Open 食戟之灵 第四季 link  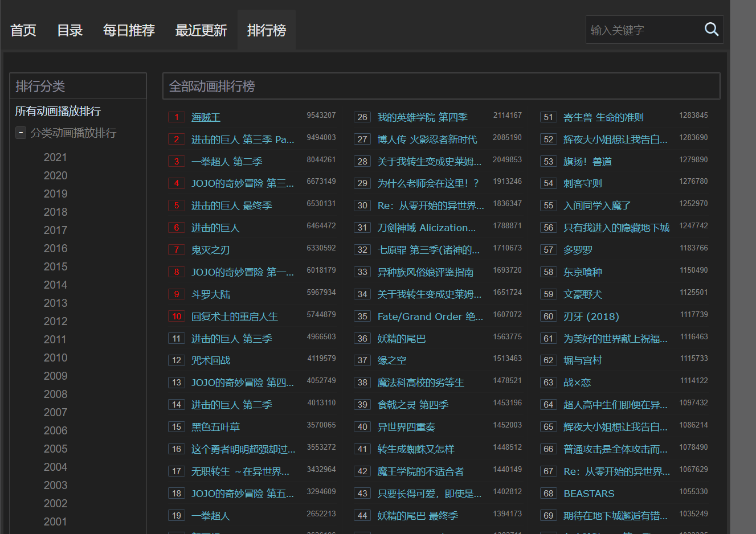point(412,405)
